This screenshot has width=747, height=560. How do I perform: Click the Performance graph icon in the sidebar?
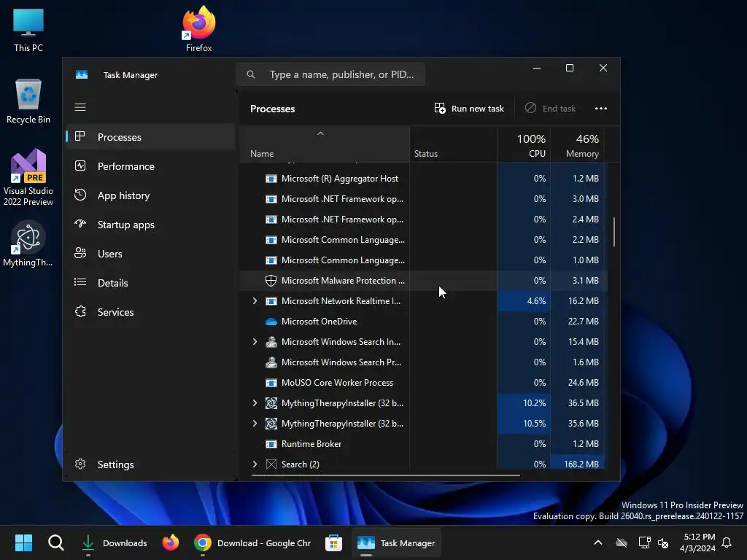click(80, 166)
